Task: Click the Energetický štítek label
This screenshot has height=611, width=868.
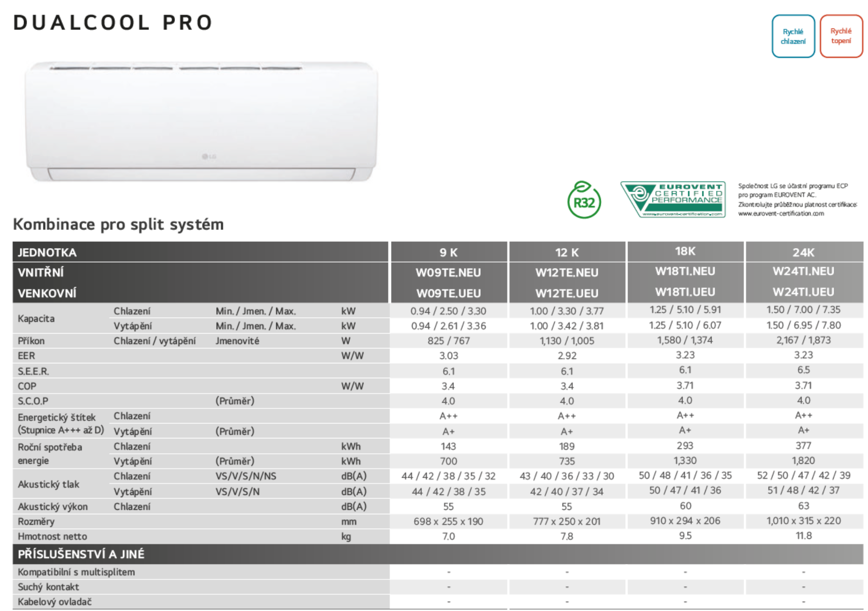Action: coord(57,417)
